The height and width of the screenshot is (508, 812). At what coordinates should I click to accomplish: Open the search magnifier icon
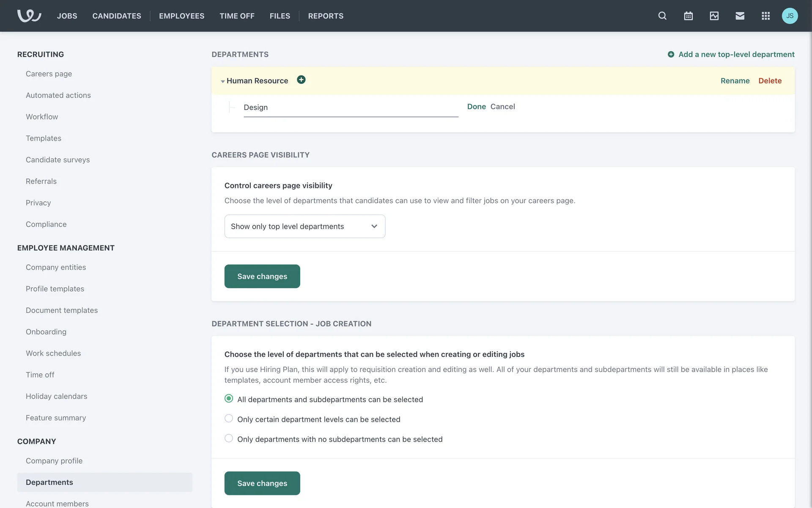[662, 16]
